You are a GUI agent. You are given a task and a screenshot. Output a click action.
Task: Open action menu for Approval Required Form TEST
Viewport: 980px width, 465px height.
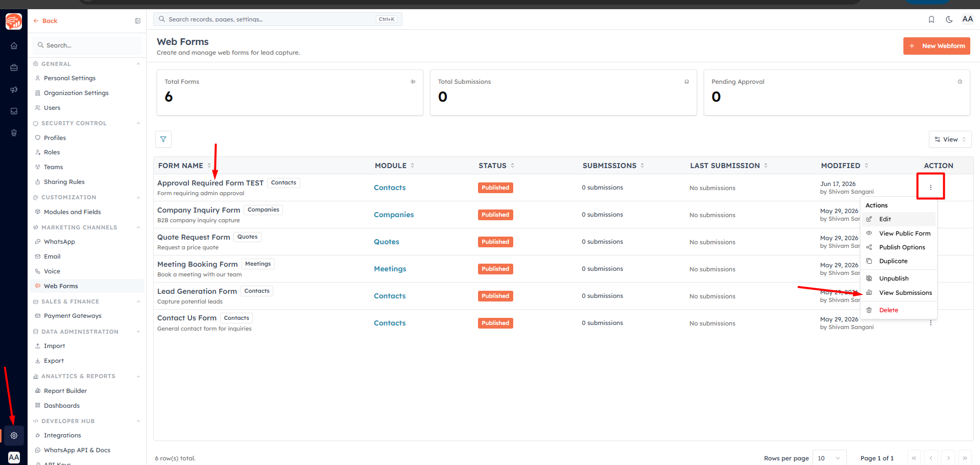point(930,187)
